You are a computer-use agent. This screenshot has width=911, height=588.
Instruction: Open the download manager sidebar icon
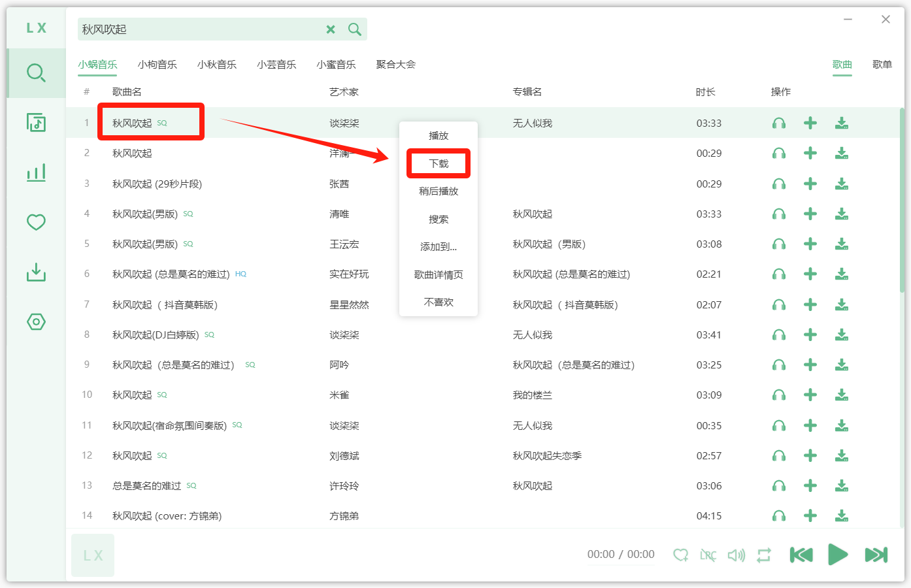click(x=36, y=272)
